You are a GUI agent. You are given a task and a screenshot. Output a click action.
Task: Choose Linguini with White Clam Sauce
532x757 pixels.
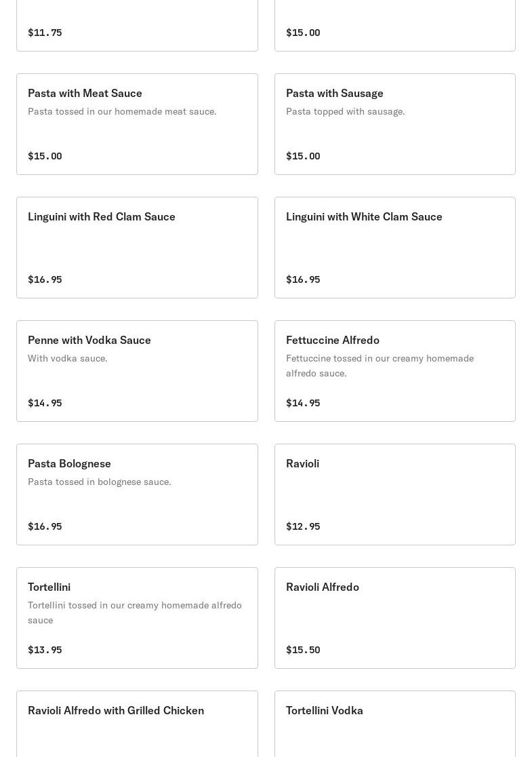point(394,248)
